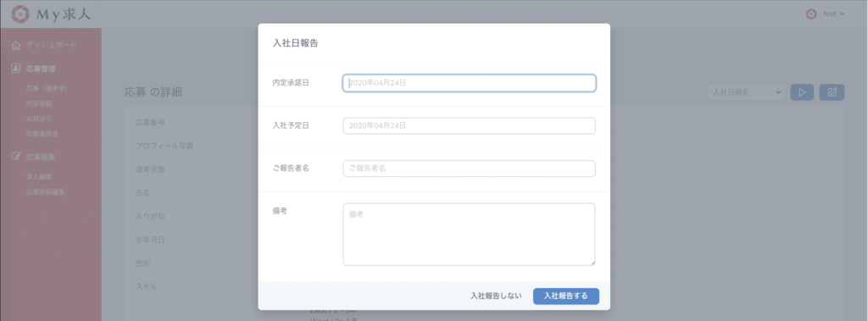Screen dimensions: 868x321
Task: Click the 備考 textarea
Action: click(x=469, y=234)
